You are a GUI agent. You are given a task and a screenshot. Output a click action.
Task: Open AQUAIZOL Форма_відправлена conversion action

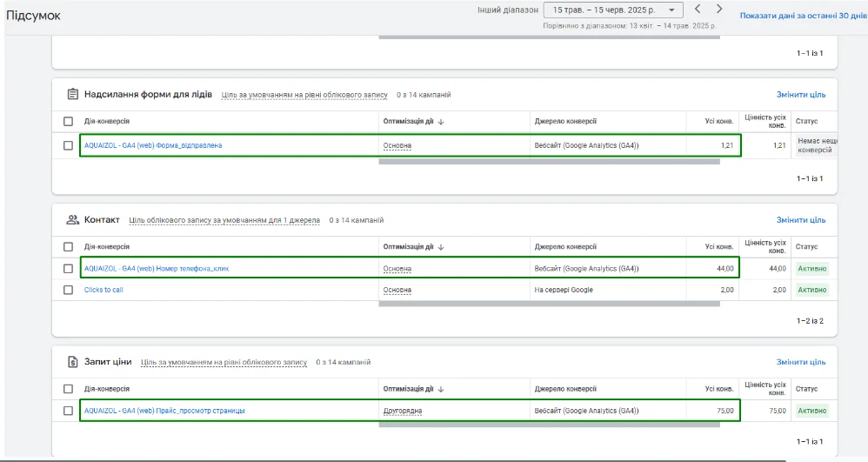pyautogui.click(x=153, y=145)
